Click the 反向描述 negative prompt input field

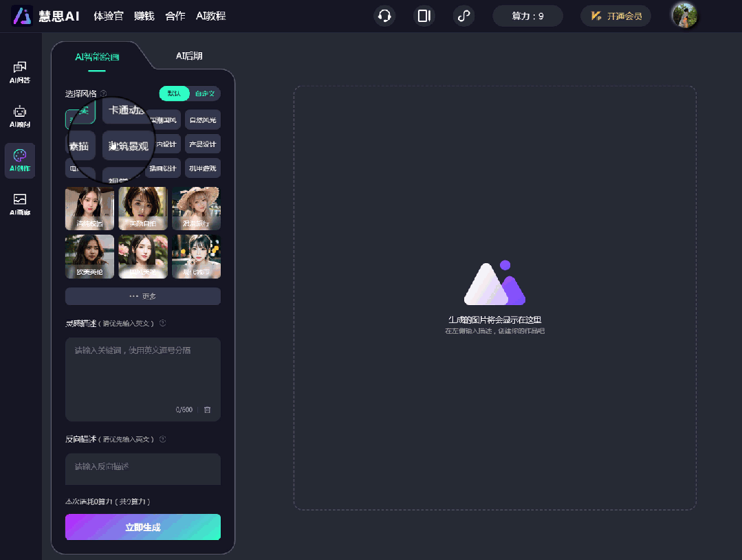click(x=143, y=469)
